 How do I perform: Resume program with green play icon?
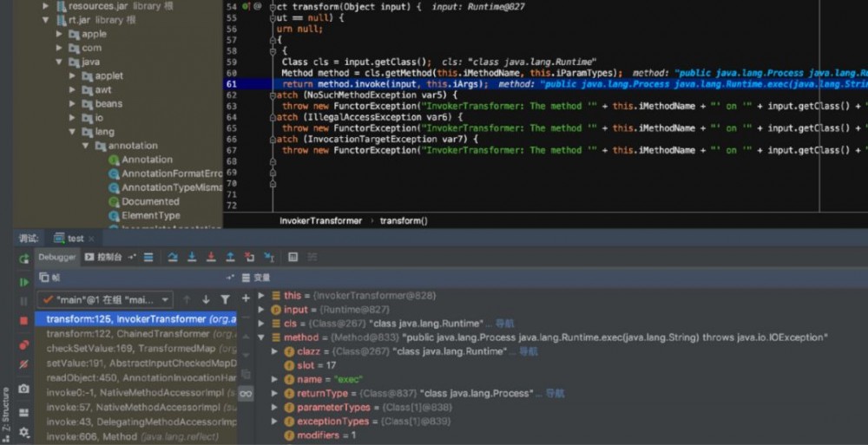pyautogui.click(x=23, y=282)
